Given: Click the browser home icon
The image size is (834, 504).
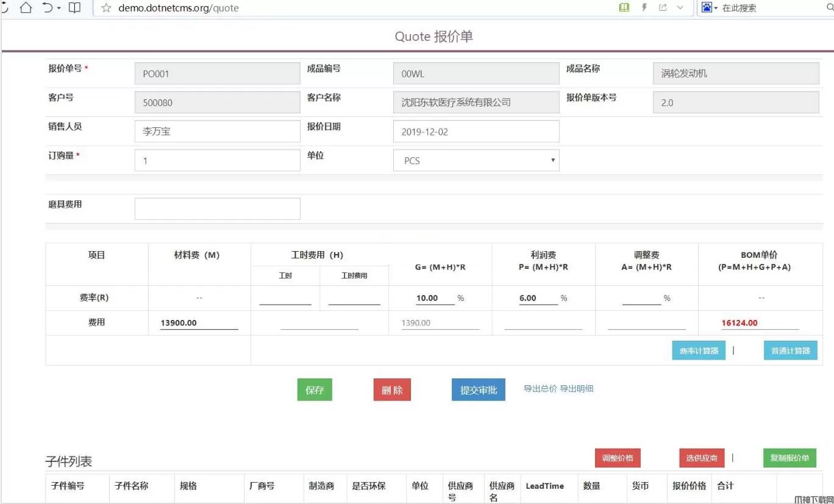Looking at the screenshot, I should pyautogui.click(x=26, y=8).
